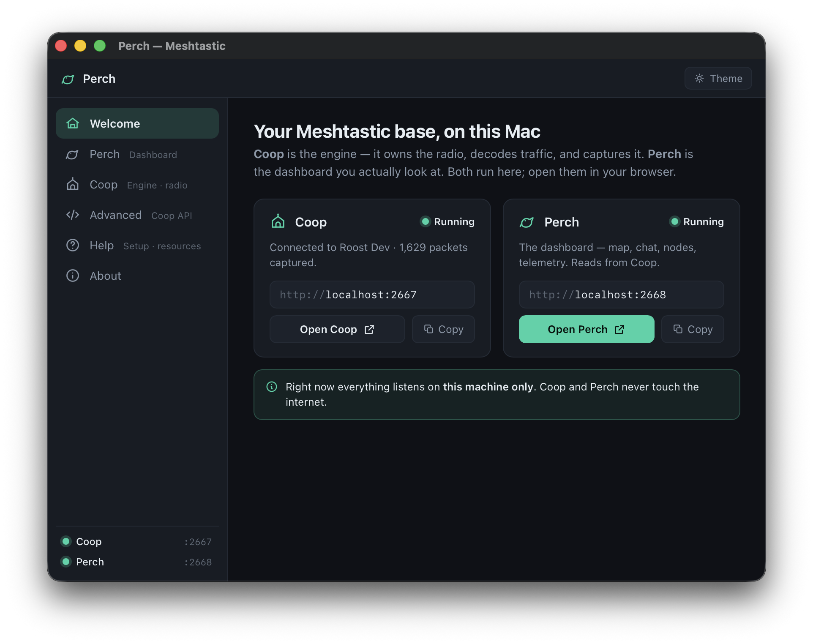Click the Advanced code brackets icon
The width and height of the screenshot is (813, 644).
click(73, 215)
